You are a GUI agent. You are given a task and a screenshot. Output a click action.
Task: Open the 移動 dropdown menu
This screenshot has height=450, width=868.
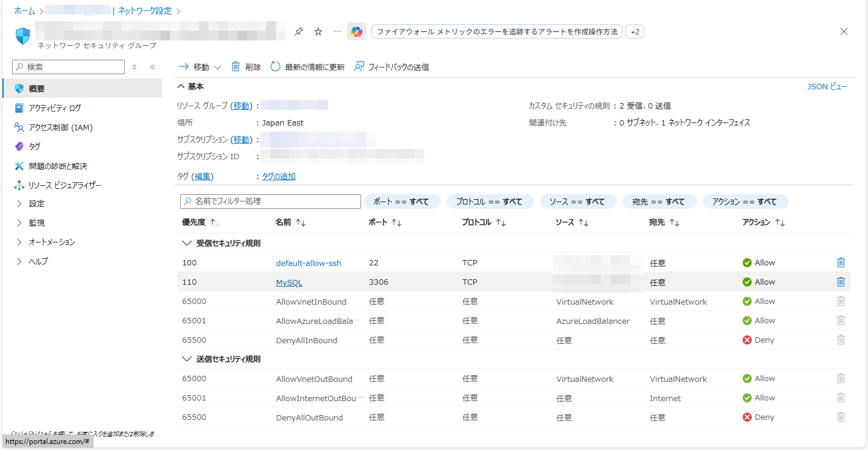click(200, 67)
